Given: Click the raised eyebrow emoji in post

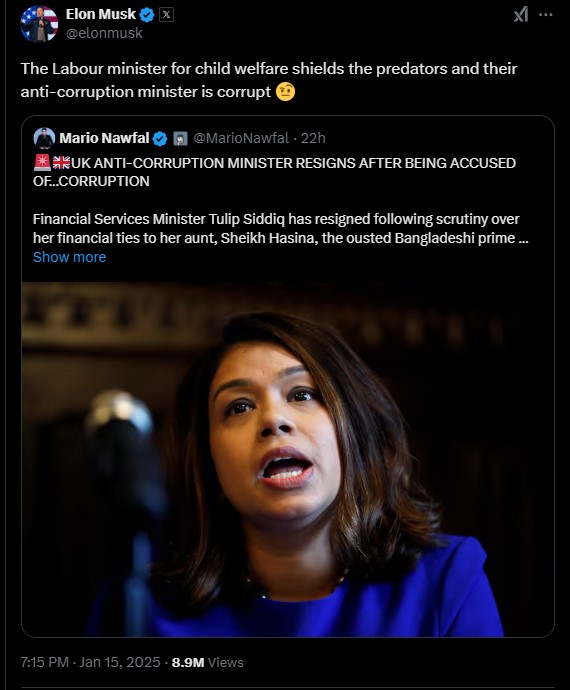Looking at the screenshot, I should pos(285,92).
